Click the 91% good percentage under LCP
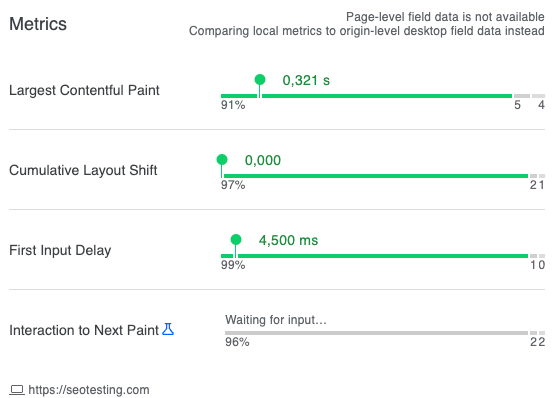 [233, 105]
